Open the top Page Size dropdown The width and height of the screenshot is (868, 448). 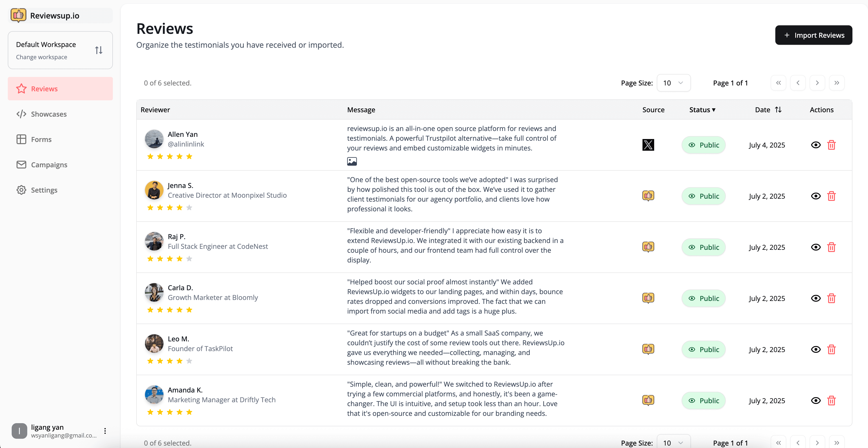pyautogui.click(x=673, y=83)
